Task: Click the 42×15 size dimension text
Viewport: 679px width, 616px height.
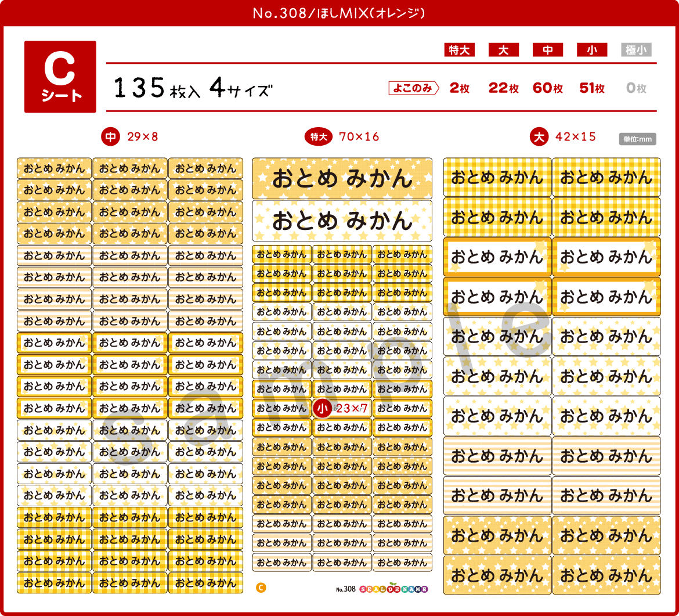Action: [x=576, y=137]
